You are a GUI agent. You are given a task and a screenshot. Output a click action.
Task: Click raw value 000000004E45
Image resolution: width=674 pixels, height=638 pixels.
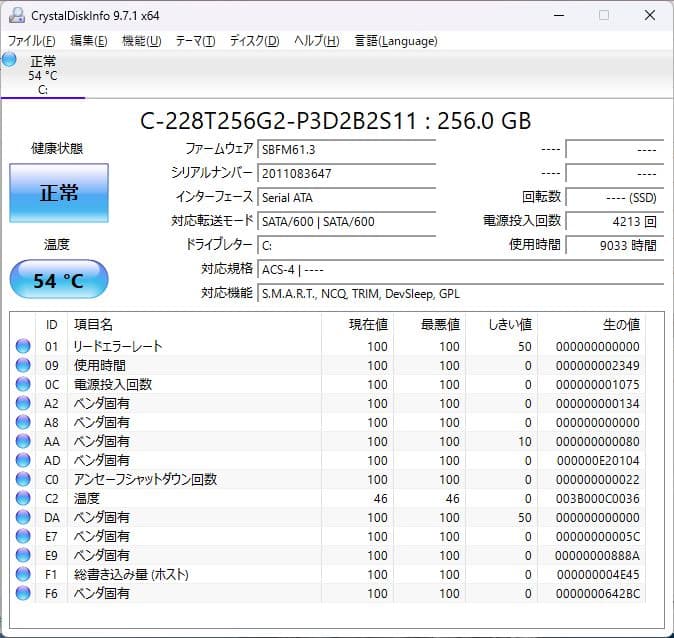point(597,574)
